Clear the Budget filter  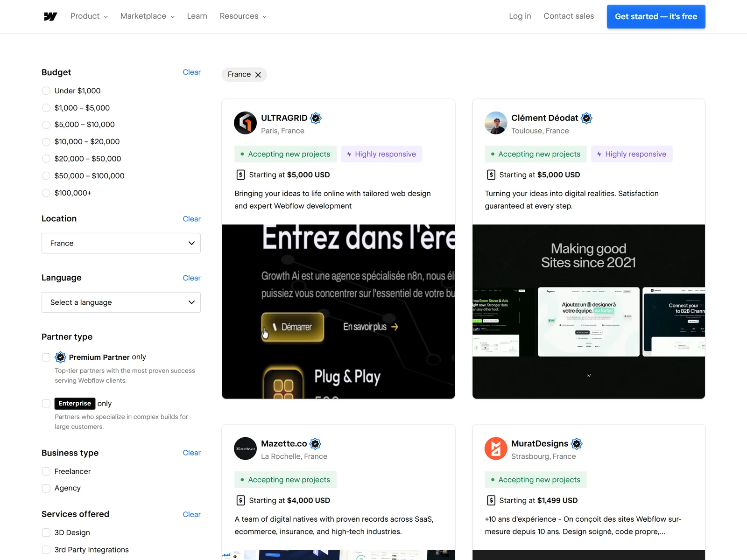click(x=191, y=72)
